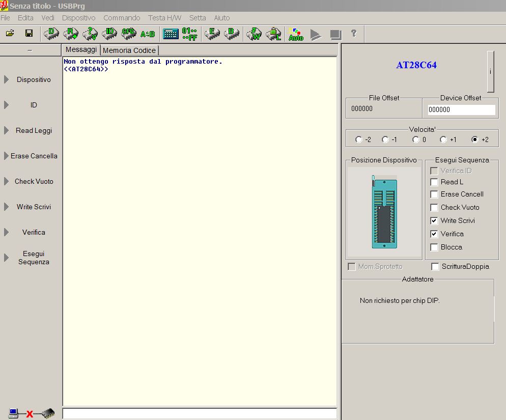This screenshot has width=506, height=420.
Task: Open the Commando menu
Action: click(122, 18)
